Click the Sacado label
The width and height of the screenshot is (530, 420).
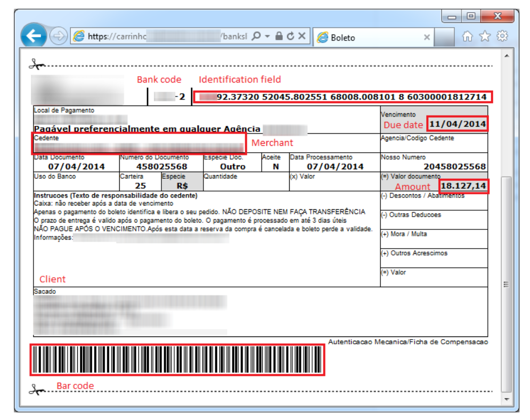[45, 291]
